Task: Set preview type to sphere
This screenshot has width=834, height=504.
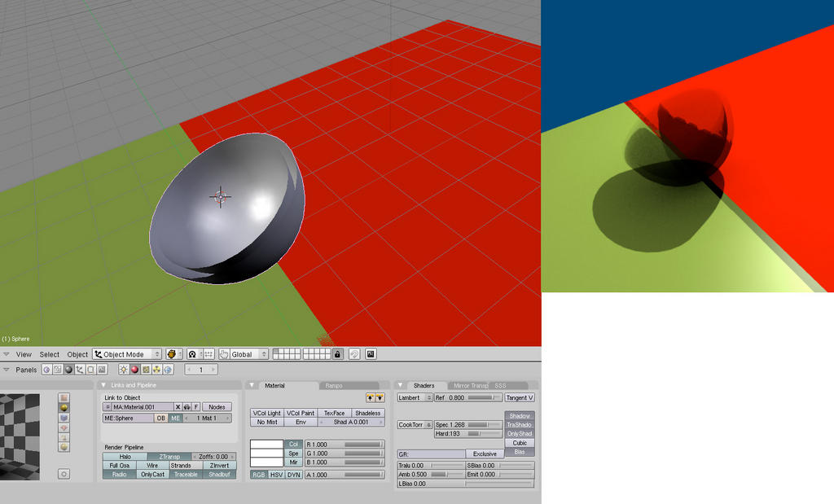Action: (64, 408)
